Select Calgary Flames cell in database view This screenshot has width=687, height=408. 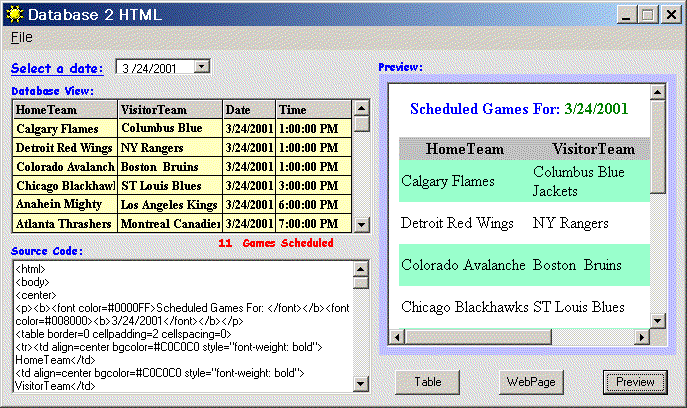(x=65, y=128)
